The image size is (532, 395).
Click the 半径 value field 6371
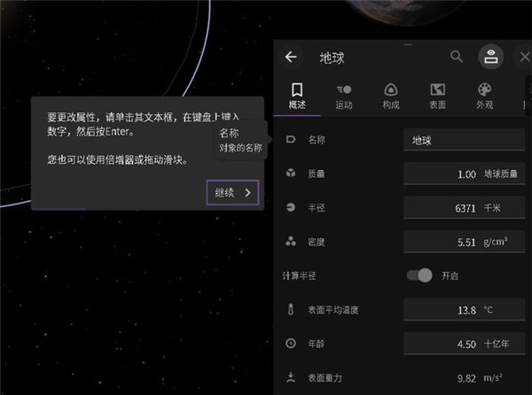point(464,207)
